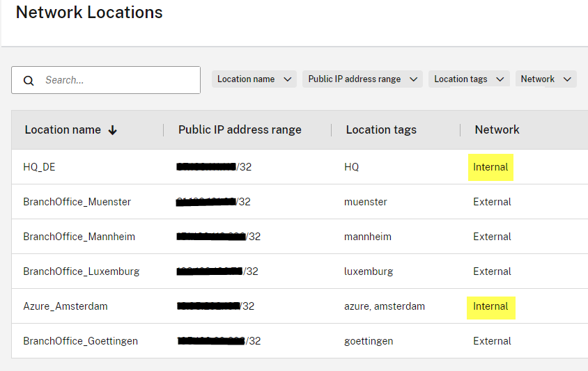588x371 pixels.
Task: Click the IP address range cell for BranchOffice_Muenster
Action: tap(213, 202)
